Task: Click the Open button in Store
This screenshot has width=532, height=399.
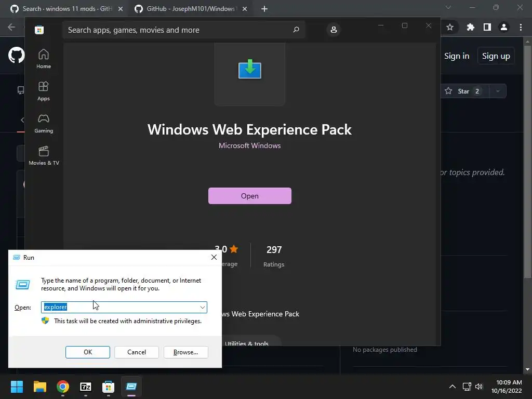Action: [250, 196]
